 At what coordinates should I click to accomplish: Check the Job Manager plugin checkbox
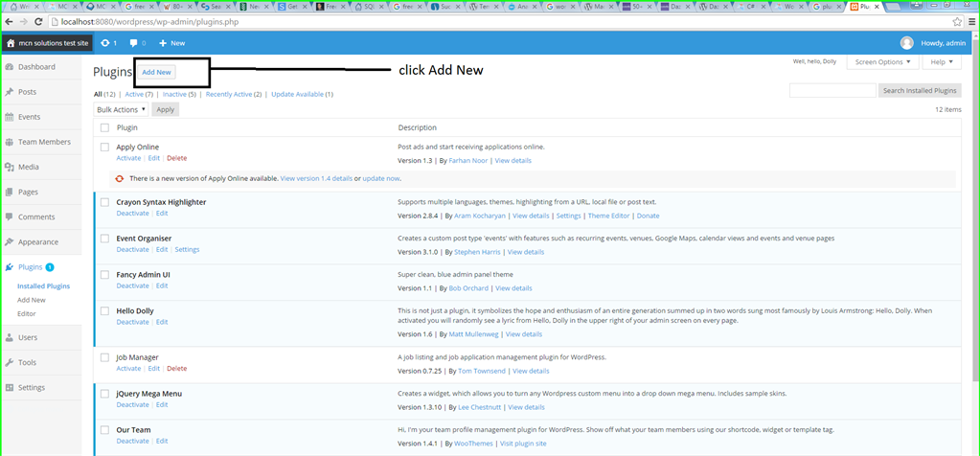pyautogui.click(x=105, y=357)
